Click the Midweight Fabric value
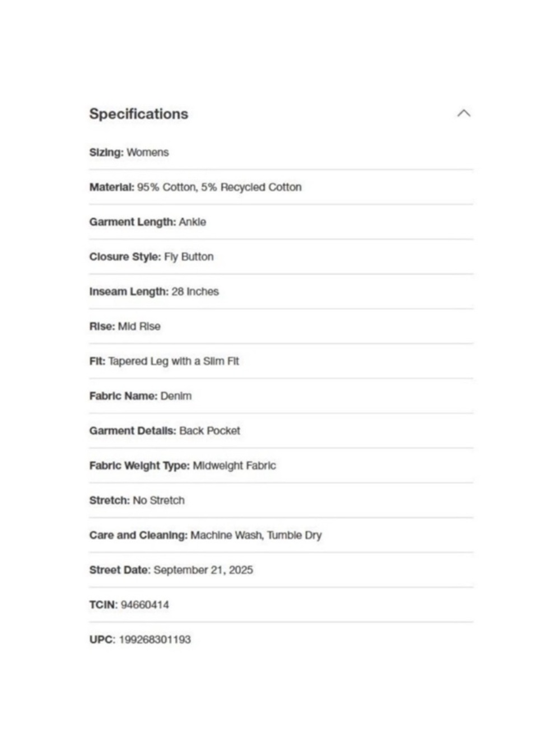The image size is (560, 747). coord(234,466)
